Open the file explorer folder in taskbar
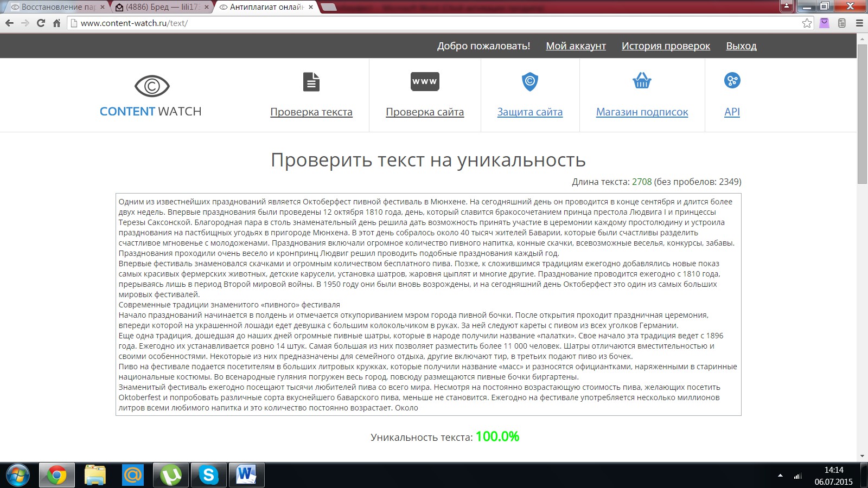The image size is (868, 488). click(95, 476)
